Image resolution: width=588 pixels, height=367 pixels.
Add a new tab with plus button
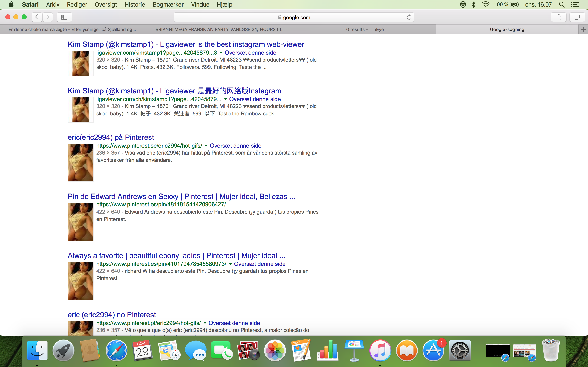click(583, 30)
